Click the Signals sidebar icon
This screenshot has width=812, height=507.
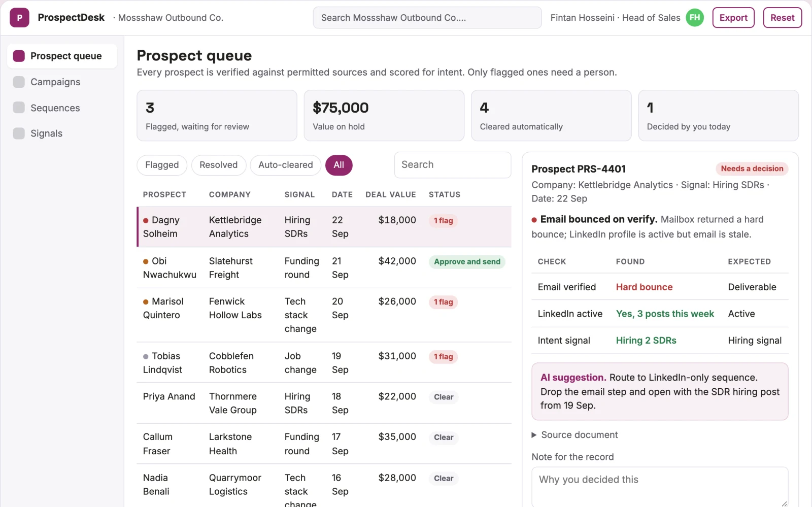pyautogui.click(x=19, y=133)
